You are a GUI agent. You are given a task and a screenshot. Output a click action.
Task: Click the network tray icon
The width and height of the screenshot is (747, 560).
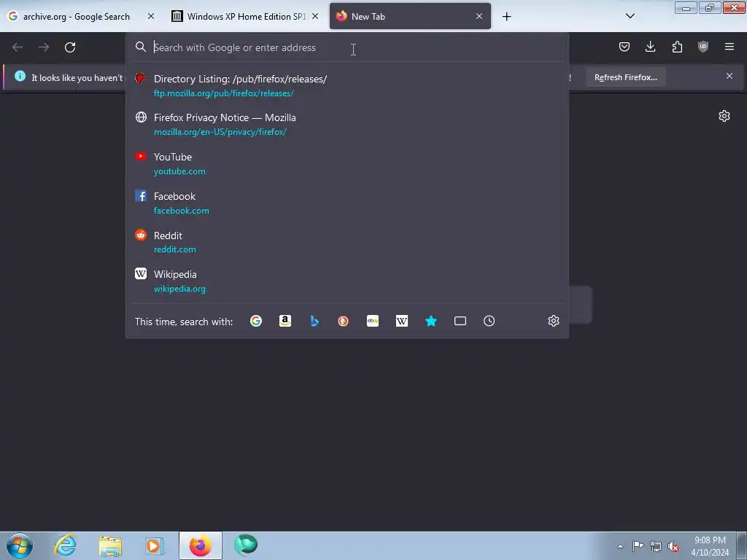tap(656, 547)
